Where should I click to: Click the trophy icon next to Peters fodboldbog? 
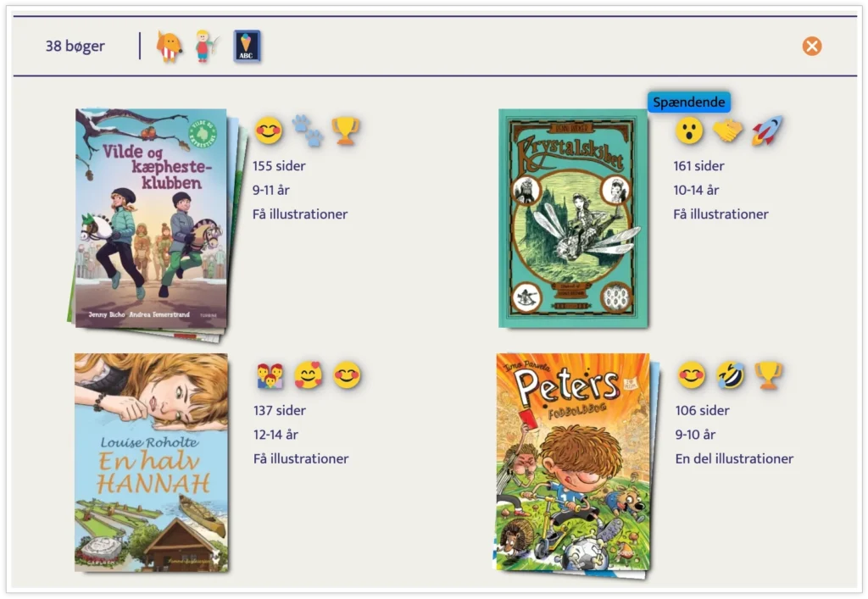768,375
